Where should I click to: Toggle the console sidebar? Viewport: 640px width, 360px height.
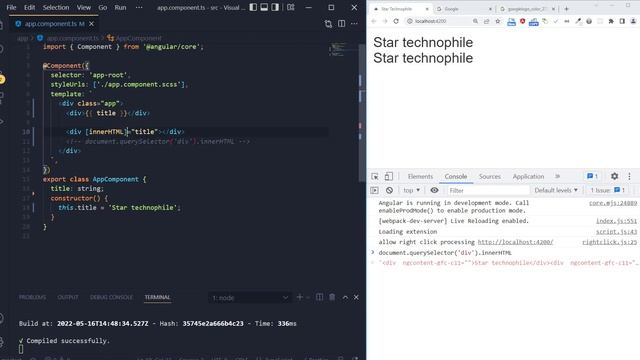(374, 190)
